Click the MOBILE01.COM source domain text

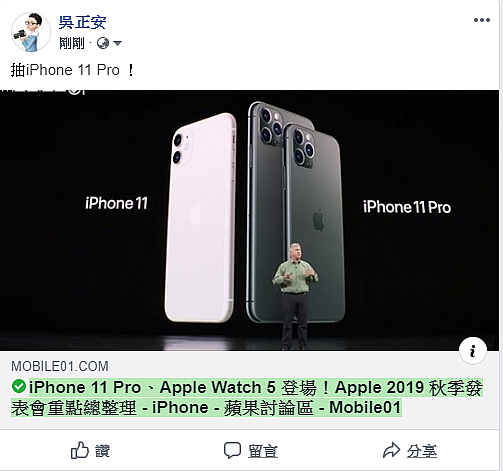(60, 366)
